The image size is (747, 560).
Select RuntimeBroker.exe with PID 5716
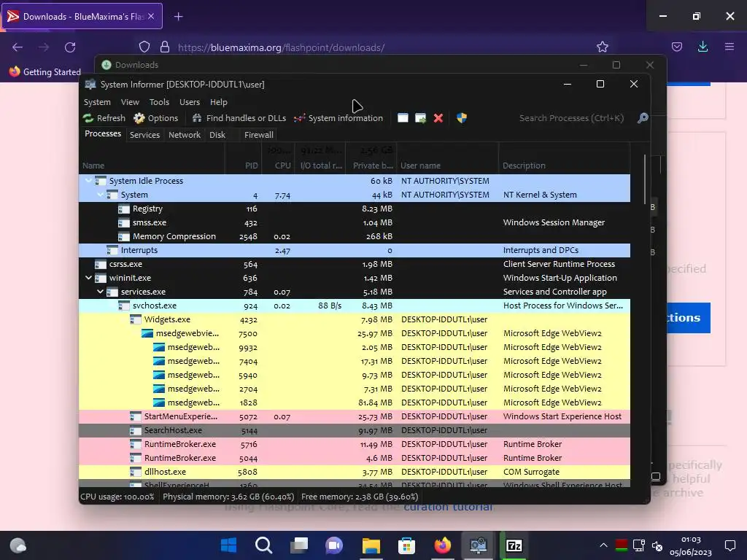(355, 444)
